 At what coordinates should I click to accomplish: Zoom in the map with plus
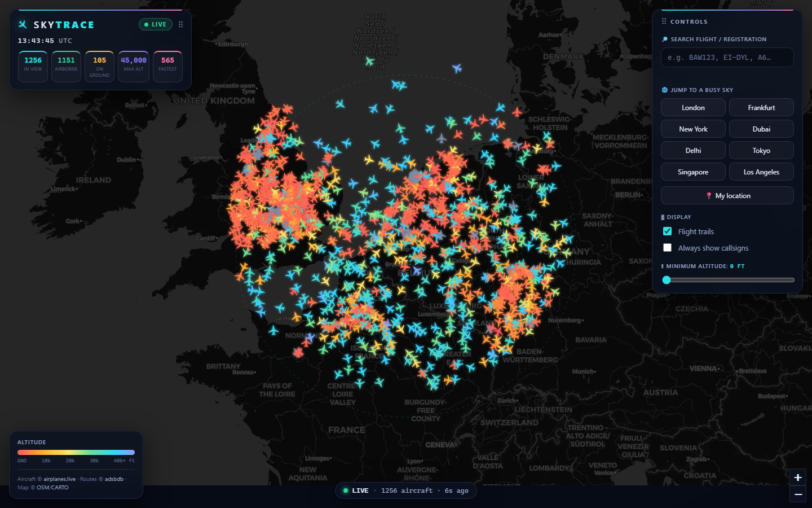(798, 478)
